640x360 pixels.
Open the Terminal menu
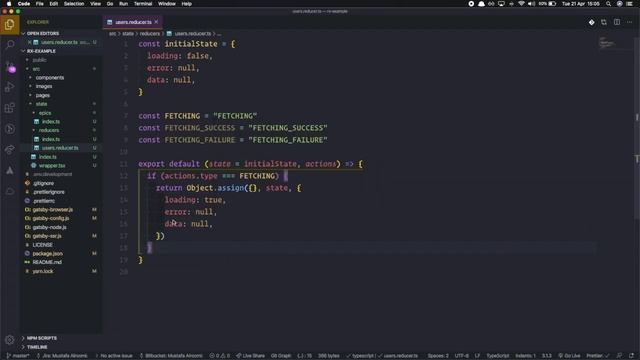(143, 4)
